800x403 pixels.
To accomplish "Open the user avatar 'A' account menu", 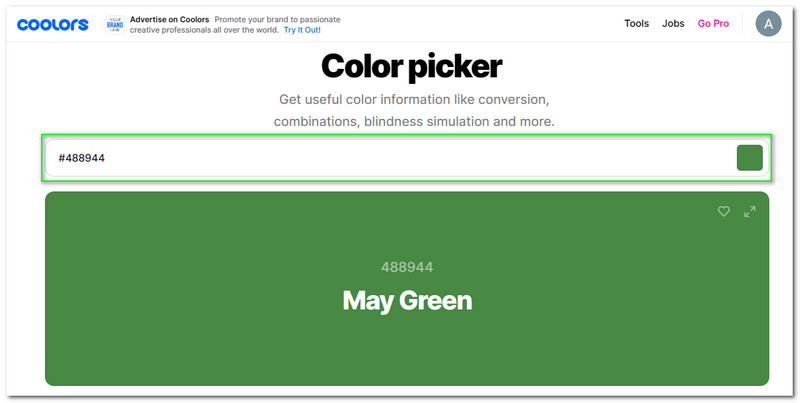I will click(x=768, y=24).
